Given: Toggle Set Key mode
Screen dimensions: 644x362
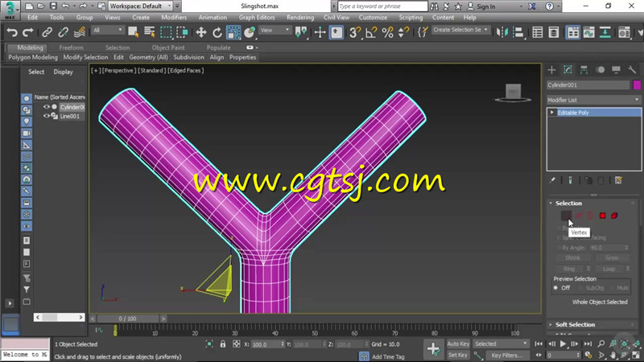Looking at the screenshot, I should pyautogui.click(x=458, y=355).
